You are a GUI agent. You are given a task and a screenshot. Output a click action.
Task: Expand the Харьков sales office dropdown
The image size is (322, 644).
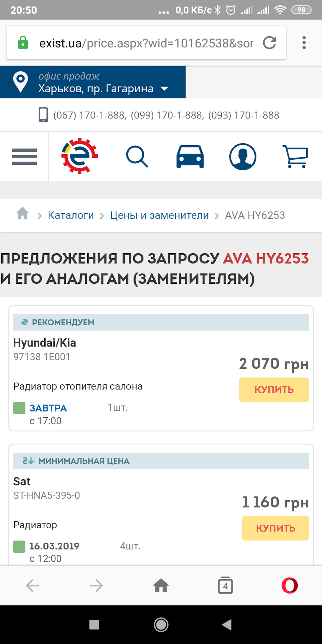(x=164, y=89)
